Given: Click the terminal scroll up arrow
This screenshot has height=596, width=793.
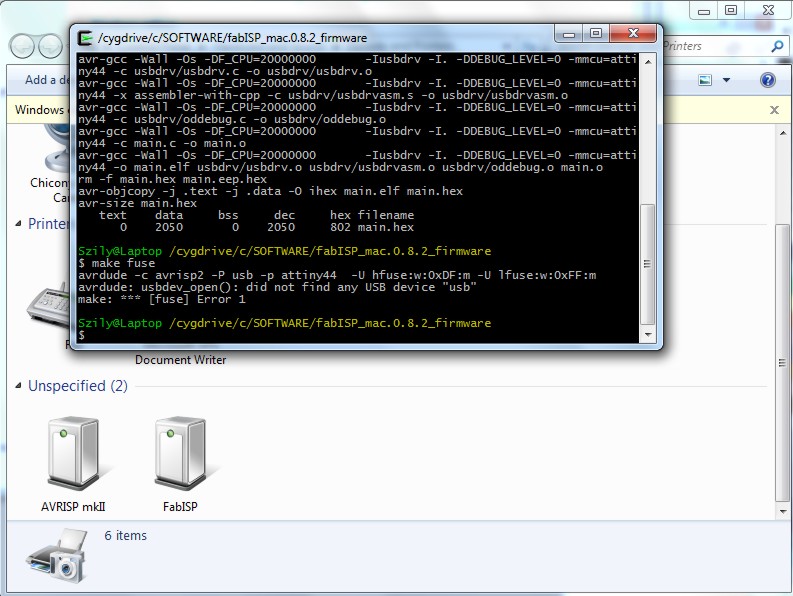Looking at the screenshot, I should (648, 62).
